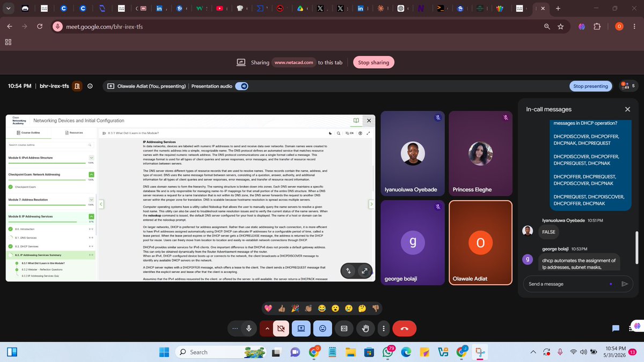Expand Module 6: IPv4 Address Structure chevron

(x=91, y=158)
